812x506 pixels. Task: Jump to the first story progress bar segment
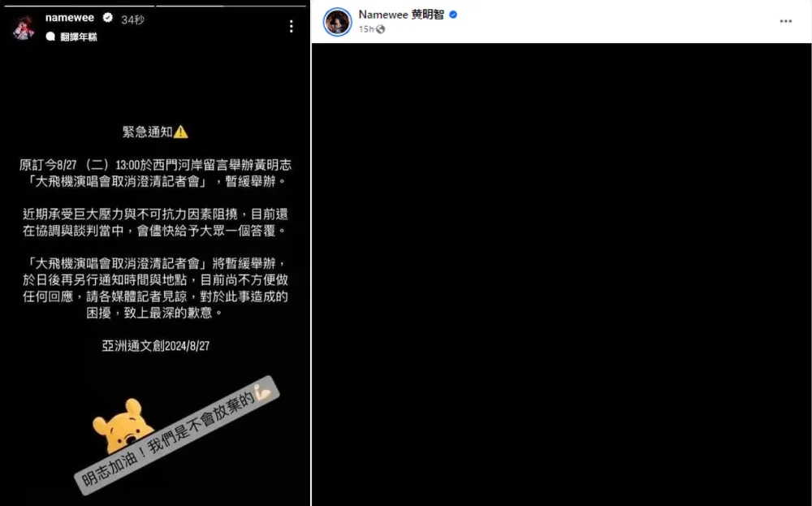[x=80, y=6]
